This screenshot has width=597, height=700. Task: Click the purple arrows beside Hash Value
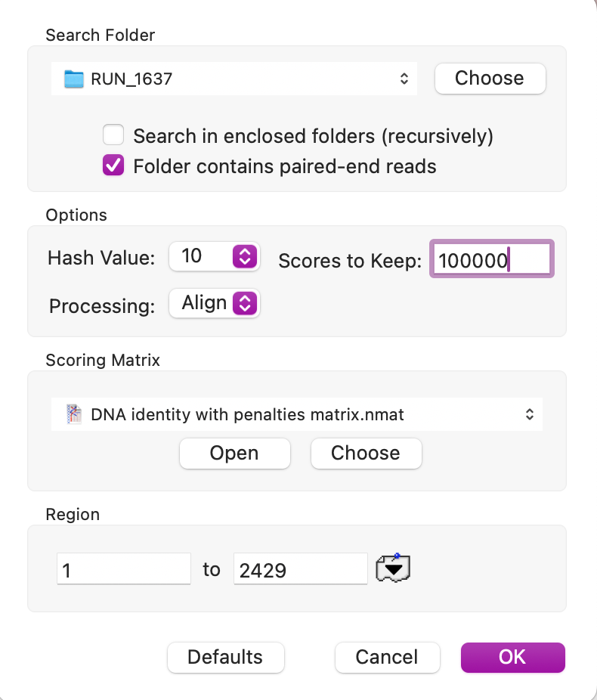point(245,257)
